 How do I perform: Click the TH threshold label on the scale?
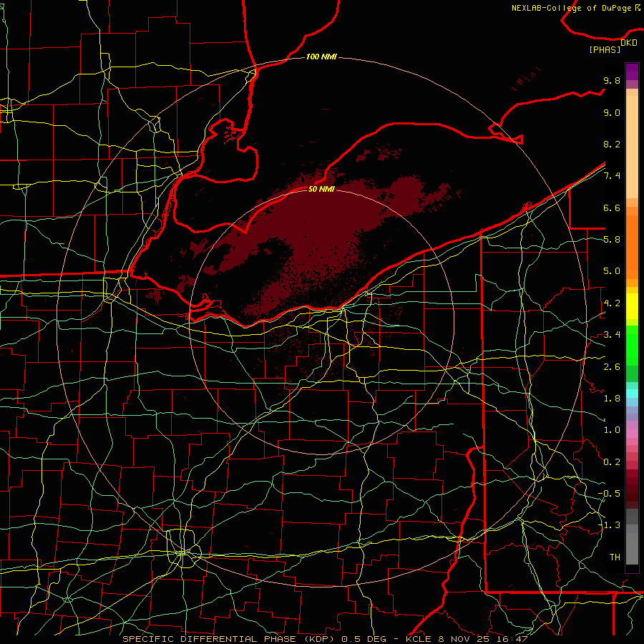coord(615,557)
